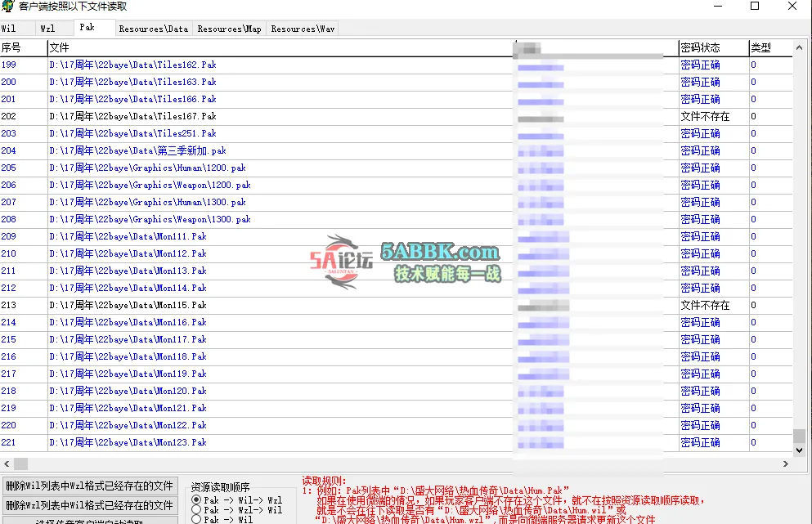The image size is (812, 524).
Task: Select file row Mon111.Pak
Action: (x=396, y=236)
